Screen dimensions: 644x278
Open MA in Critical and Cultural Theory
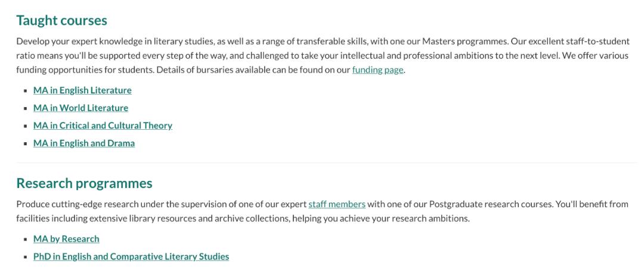click(103, 126)
